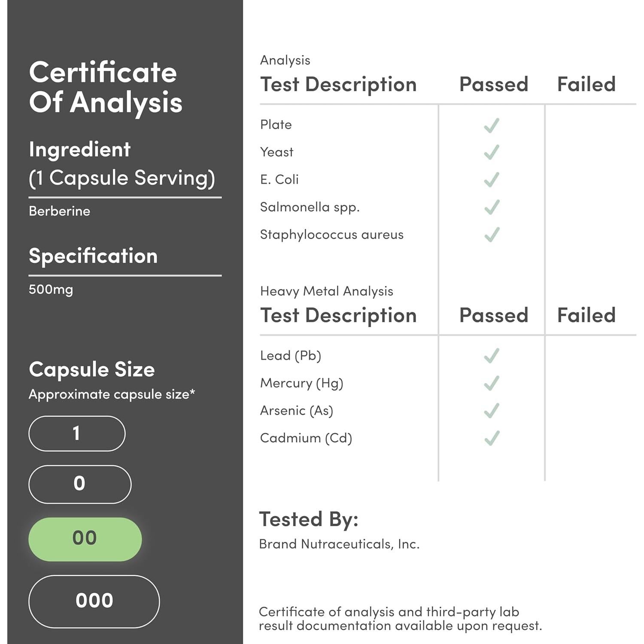The width and height of the screenshot is (644, 644).
Task: Click the Failed column header in Analysis table
Action: coord(586,84)
